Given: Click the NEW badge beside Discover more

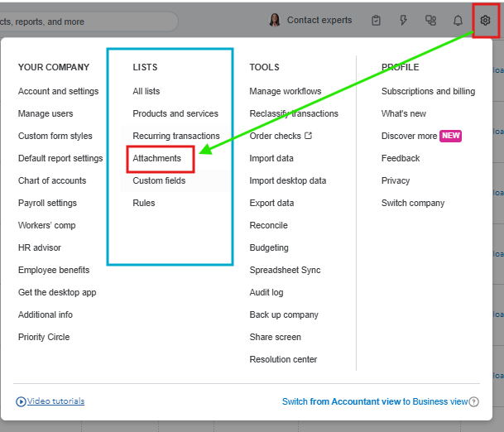Looking at the screenshot, I should click(x=451, y=136).
